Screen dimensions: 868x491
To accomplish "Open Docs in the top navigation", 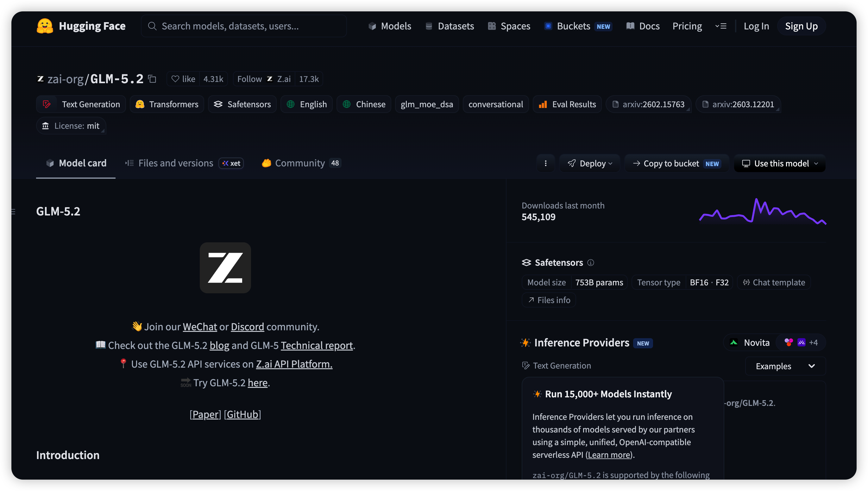I will tap(643, 26).
